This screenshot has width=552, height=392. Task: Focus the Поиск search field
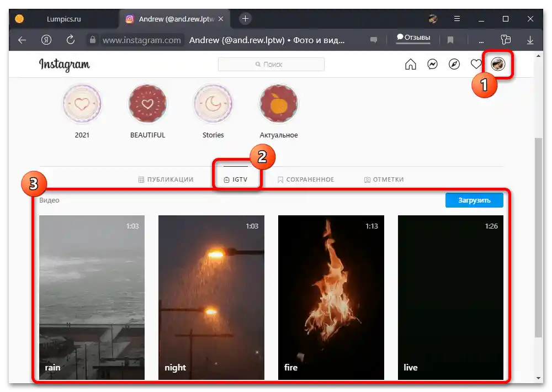click(271, 64)
